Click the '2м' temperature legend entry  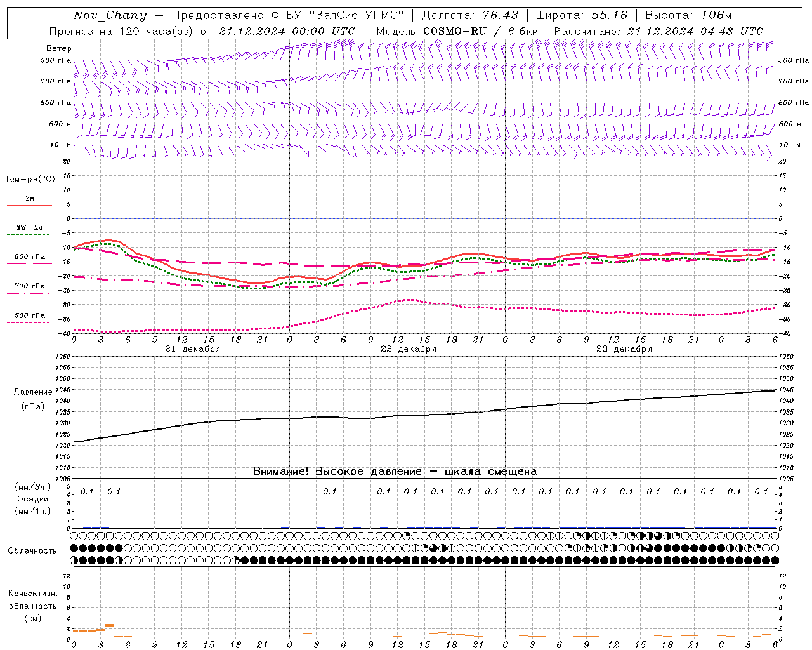pyautogui.click(x=30, y=199)
